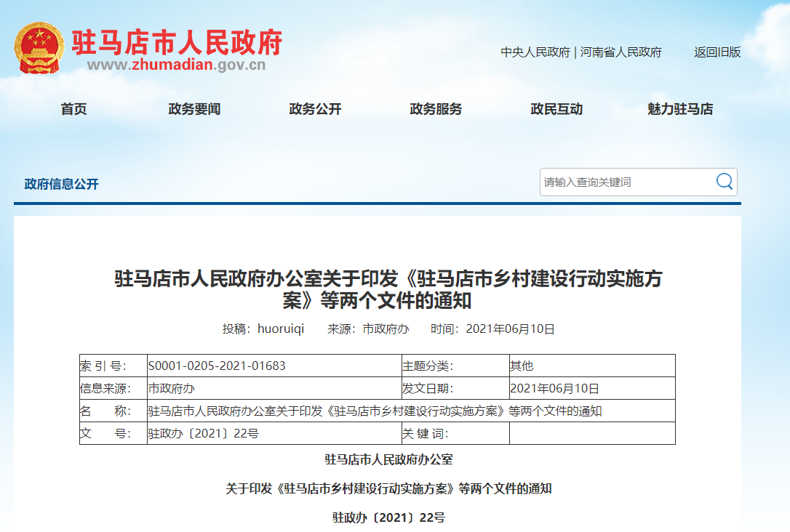Open the 政务要闻 menu item
The width and height of the screenshot is (790, 532).
point(194,109)
